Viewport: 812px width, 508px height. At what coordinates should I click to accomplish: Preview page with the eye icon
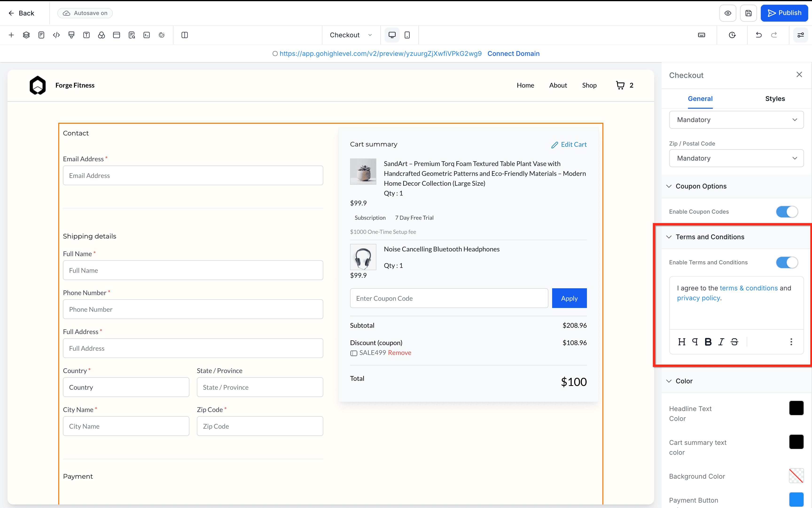click(x=728, y=13)
